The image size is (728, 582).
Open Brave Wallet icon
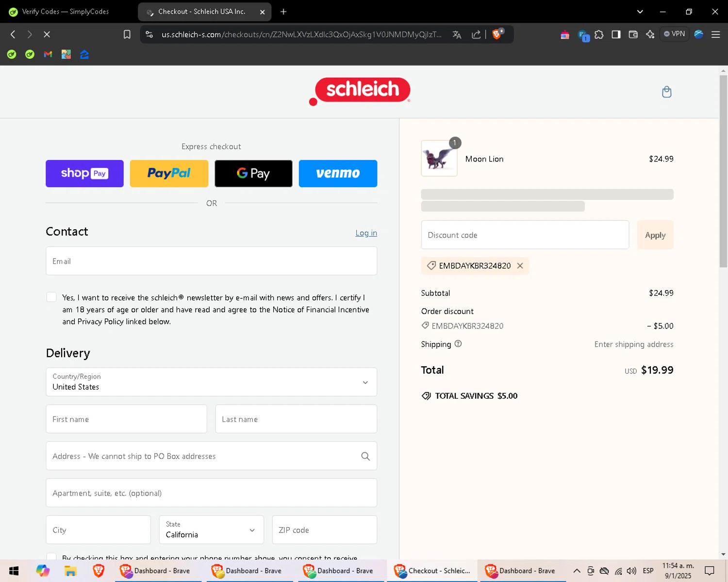pyautogui.click(x=633, y=34)
